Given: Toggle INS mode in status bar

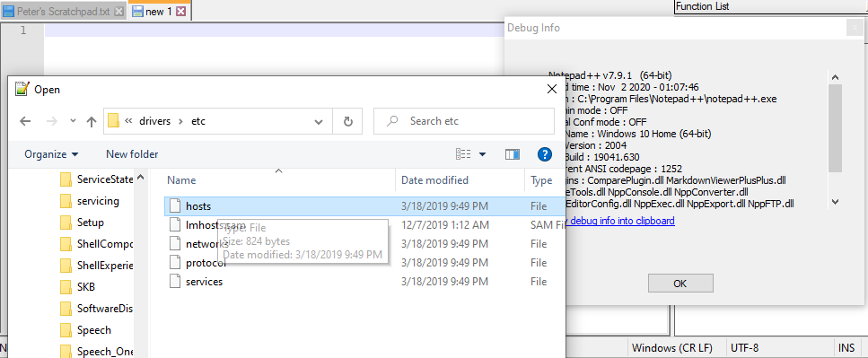Looking at the screenshot, I should 846,348.
